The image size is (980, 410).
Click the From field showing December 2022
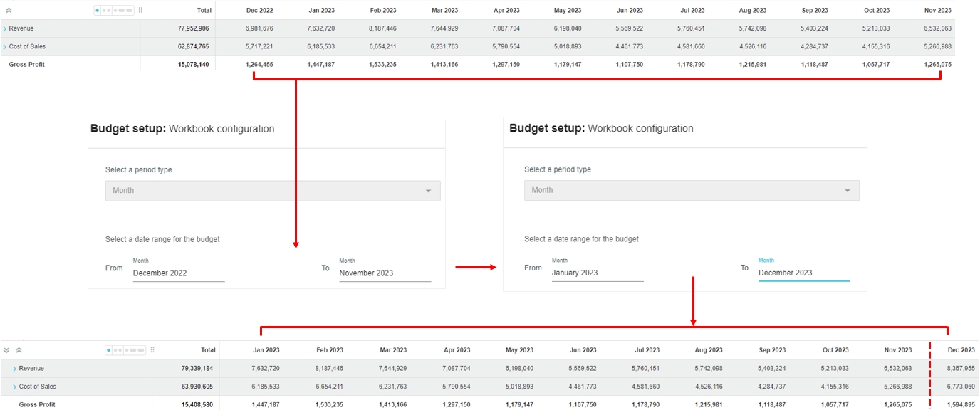[x=178, y=273]
